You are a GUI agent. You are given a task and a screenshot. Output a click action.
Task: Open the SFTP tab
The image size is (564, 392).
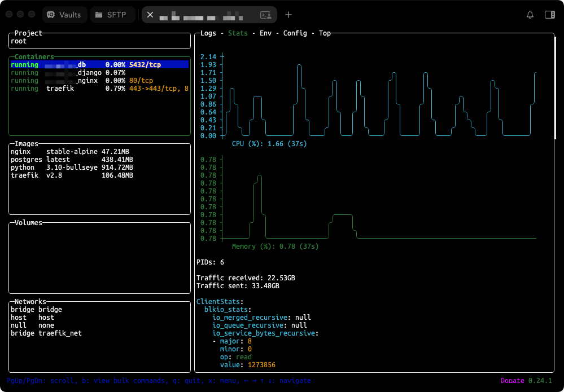[112, 15]
